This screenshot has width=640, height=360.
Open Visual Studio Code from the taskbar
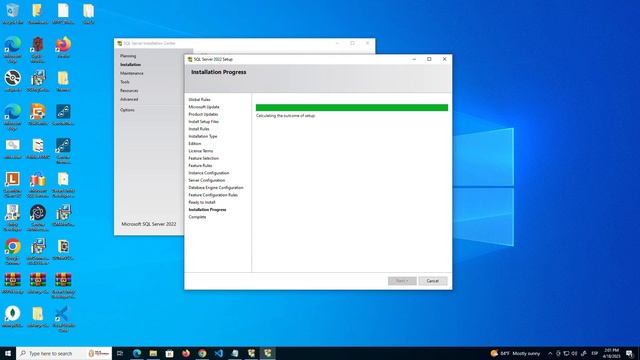click(218, 353)
